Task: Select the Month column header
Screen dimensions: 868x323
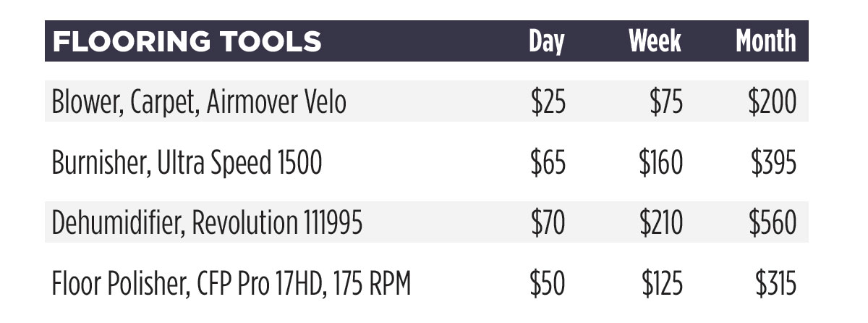Action: pos(766,41)
